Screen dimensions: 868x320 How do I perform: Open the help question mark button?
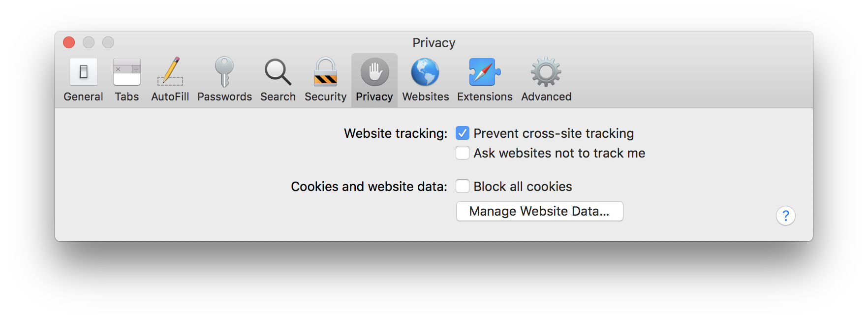(786, 216)
